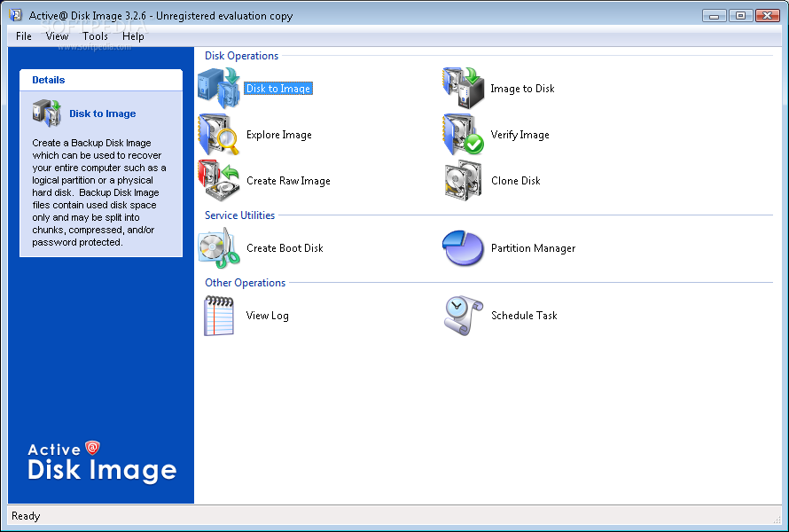The width and height of the screenshot is (789, 532).
Task: Select the Create Boot Disk label
Action: (285, 248)
